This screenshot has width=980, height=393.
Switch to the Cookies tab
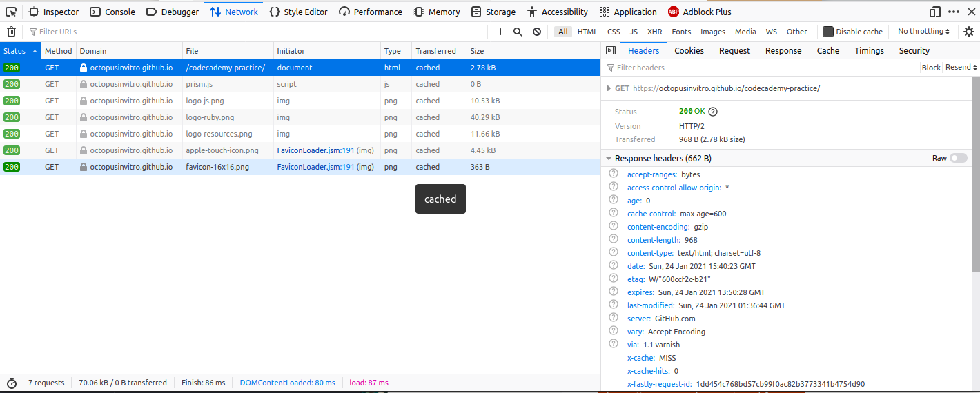(x=689, y=50)
